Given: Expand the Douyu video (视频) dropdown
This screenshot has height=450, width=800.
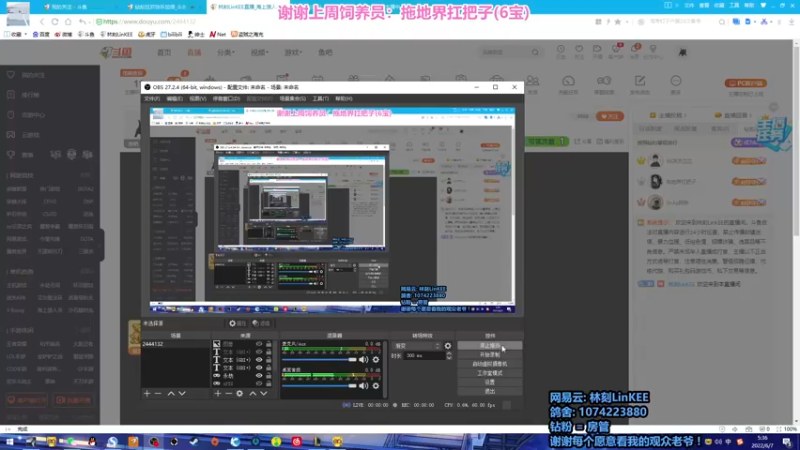Looking at the screenshot, I should (259, 52).
